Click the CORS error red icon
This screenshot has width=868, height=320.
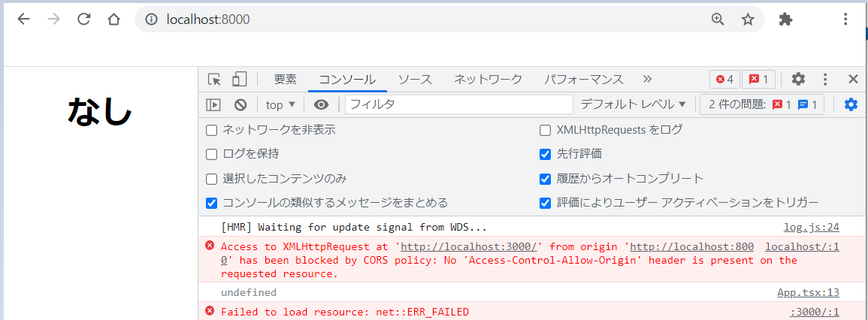(x=209, y=246)
